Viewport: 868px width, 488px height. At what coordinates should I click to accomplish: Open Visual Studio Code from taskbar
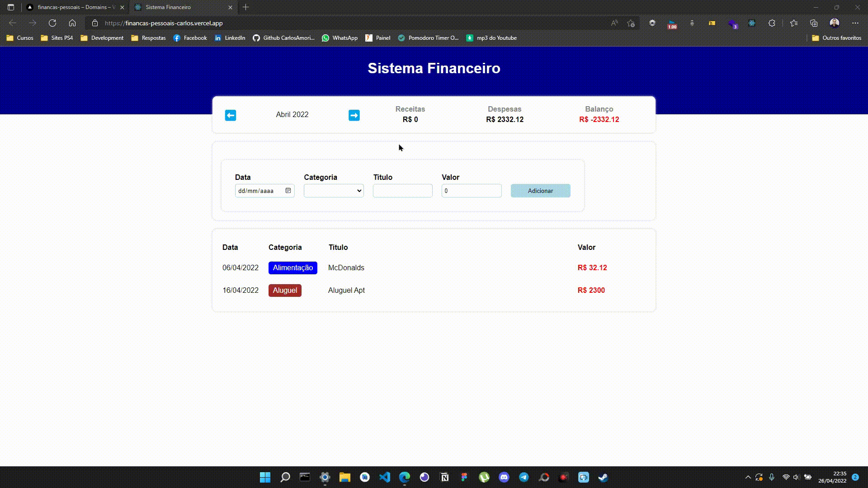point(385,477)
